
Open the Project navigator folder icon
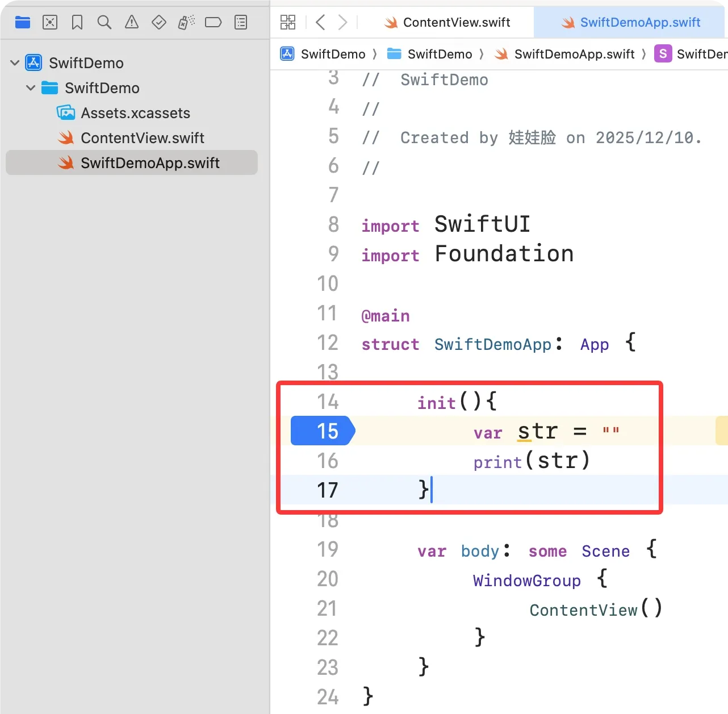pyautogui.click(x=23, y=22)
